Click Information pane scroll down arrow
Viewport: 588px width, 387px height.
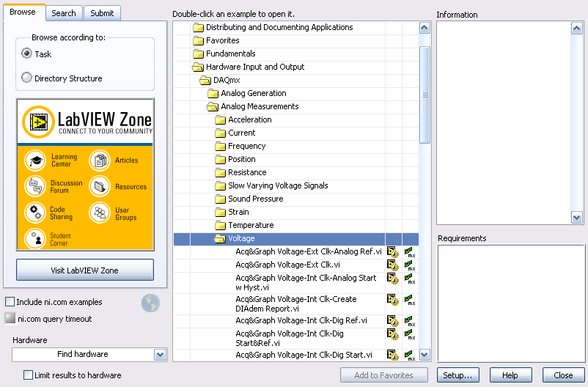(x=576, y=217)
